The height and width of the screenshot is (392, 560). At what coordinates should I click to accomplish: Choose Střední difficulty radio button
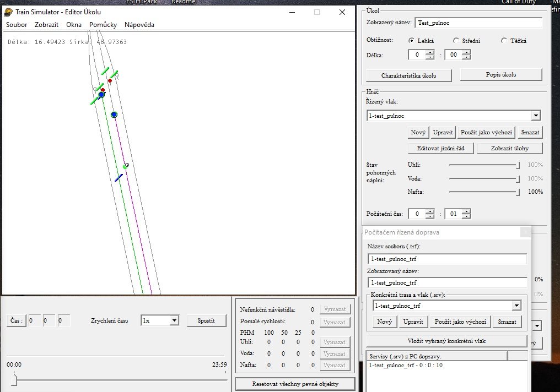(x=456, y=41)
